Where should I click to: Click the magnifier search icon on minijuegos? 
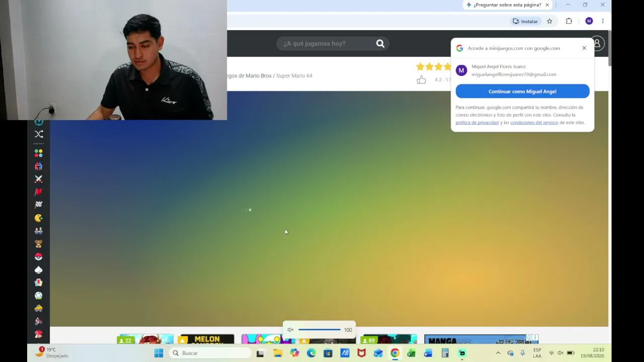tap(380, 44)
